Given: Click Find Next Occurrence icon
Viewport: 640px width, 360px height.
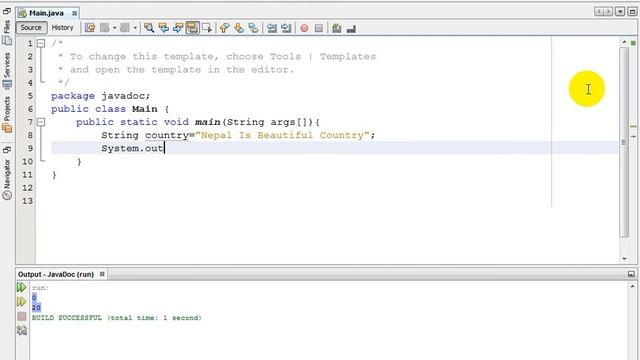Looking at the screenshot, I should (x=178, y=28).
